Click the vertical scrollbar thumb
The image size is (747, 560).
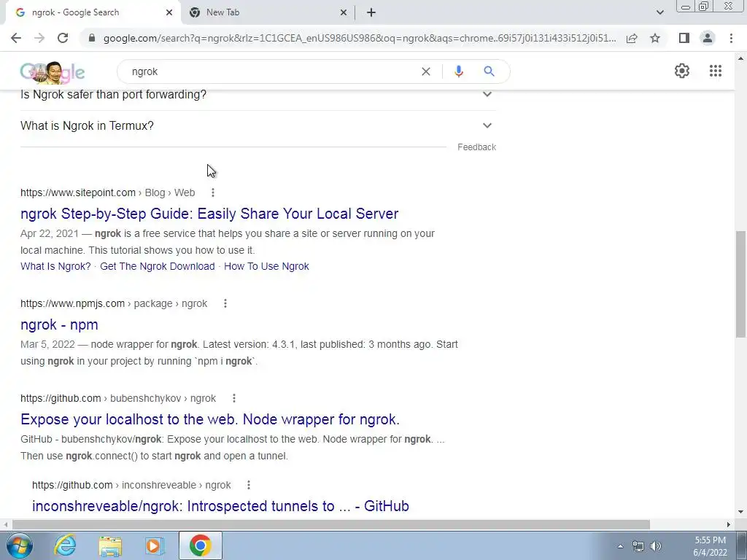click(x=741, y=284)
